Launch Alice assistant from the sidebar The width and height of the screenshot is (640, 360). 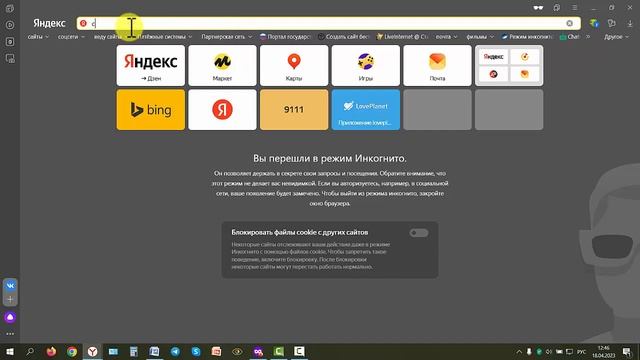pyautogui.click(x=10, y=317)
